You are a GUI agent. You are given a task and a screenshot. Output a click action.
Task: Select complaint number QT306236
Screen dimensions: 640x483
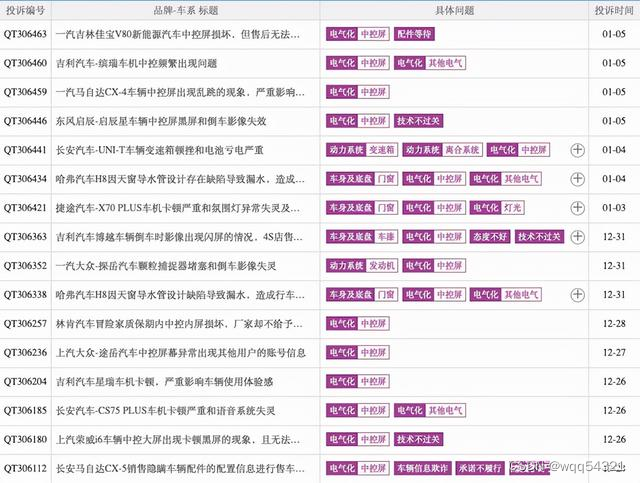(25, 353)
